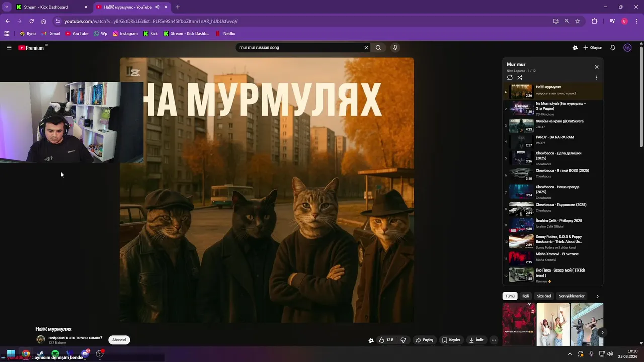
Task: Go to YouTube Premium home logo
Action: click(x=31, y=48)
